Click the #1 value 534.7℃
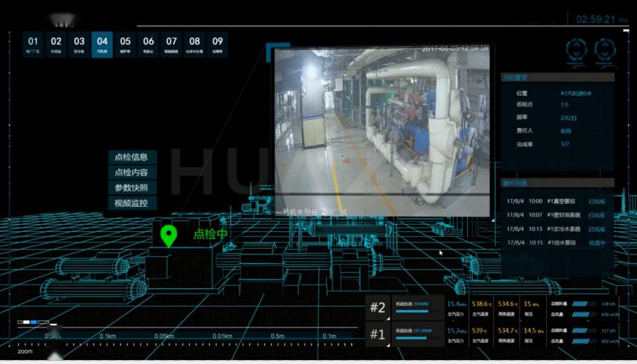 508,331
